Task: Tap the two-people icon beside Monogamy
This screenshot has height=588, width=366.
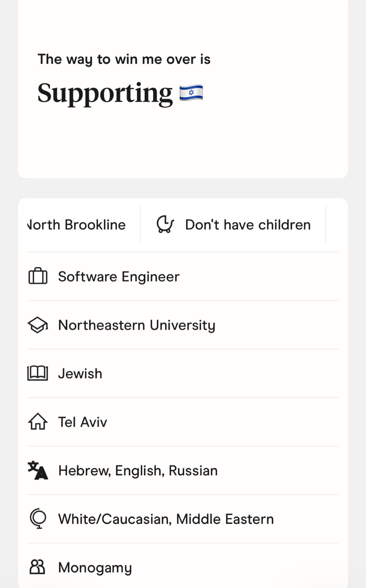Action: coord(38,567)
